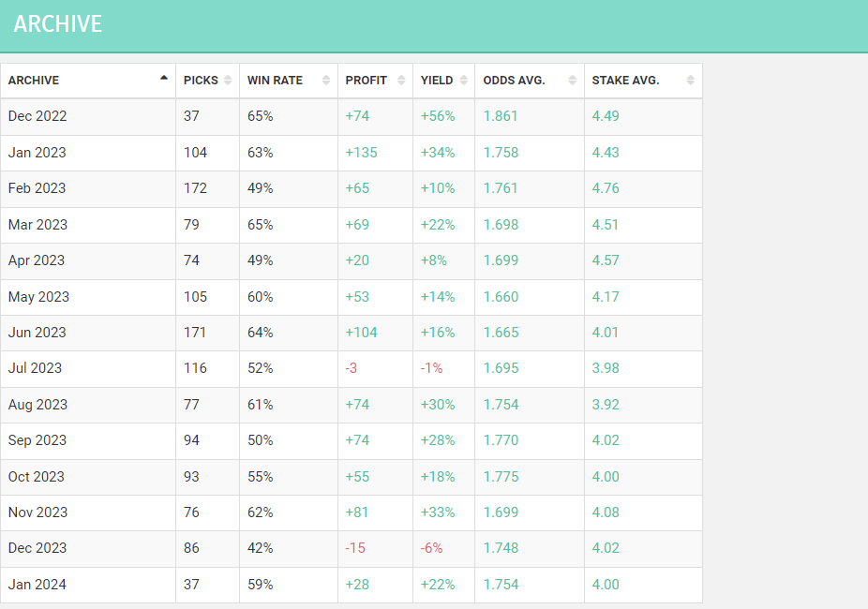Select the Dec 2022 archive row
Viewport: 868px width, 609px height.
click(37, 116)
